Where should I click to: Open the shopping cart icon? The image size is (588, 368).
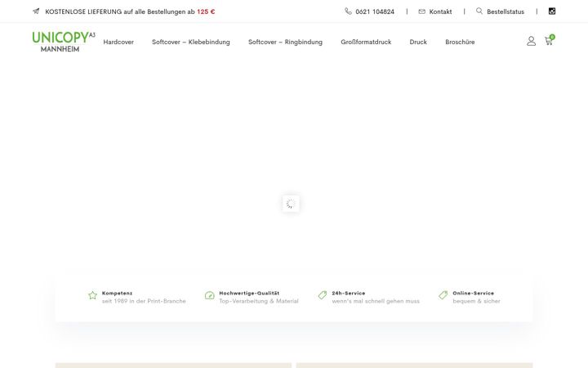[548, 42]
